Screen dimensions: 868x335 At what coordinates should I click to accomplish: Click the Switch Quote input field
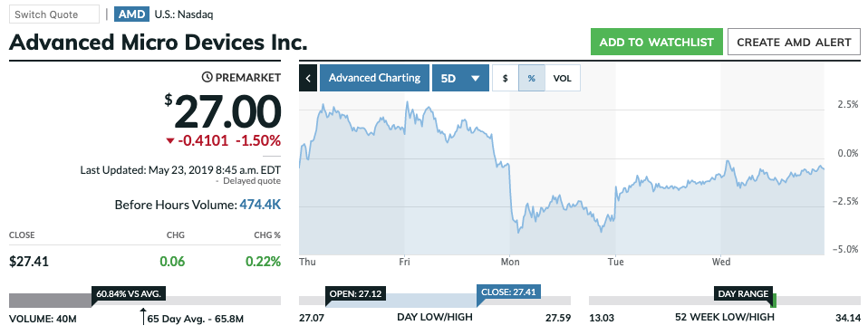click(x=54, y=14)
